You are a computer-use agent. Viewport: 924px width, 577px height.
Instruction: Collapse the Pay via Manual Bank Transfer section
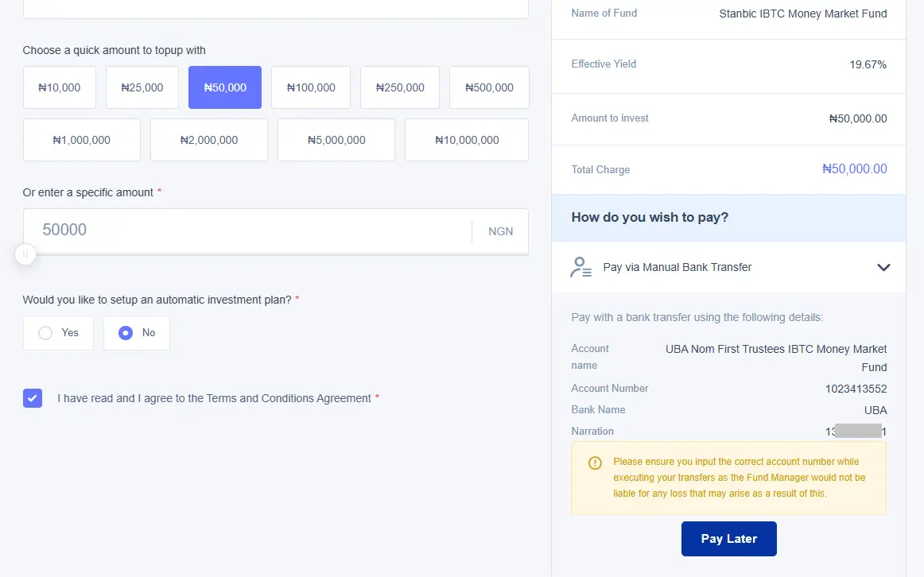point(883,268)
